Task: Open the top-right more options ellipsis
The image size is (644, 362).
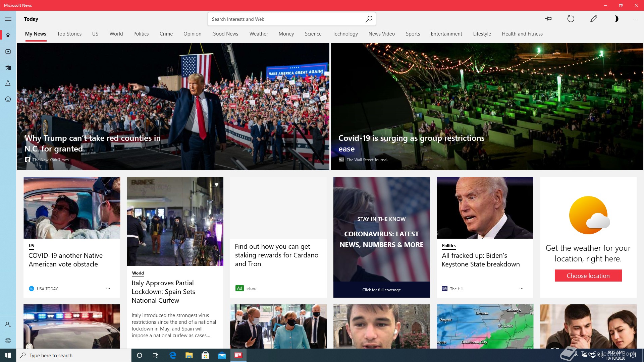Action: [636, 19]
